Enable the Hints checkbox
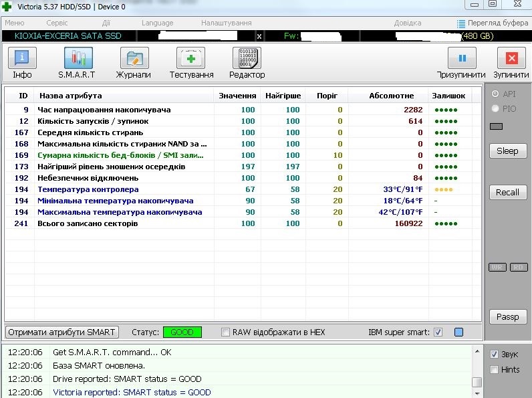The height and width of the screenshot is (398, 532). coord(494,369)
